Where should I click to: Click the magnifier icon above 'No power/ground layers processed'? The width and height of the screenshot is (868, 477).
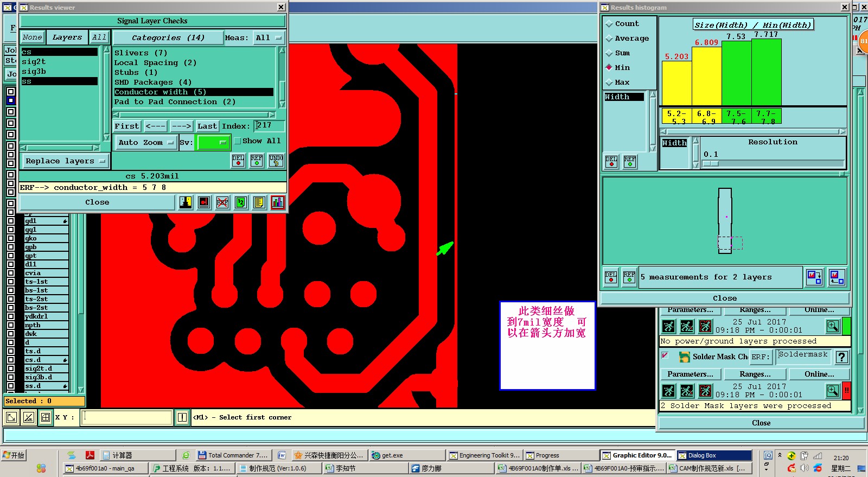(x=833, y=326)
